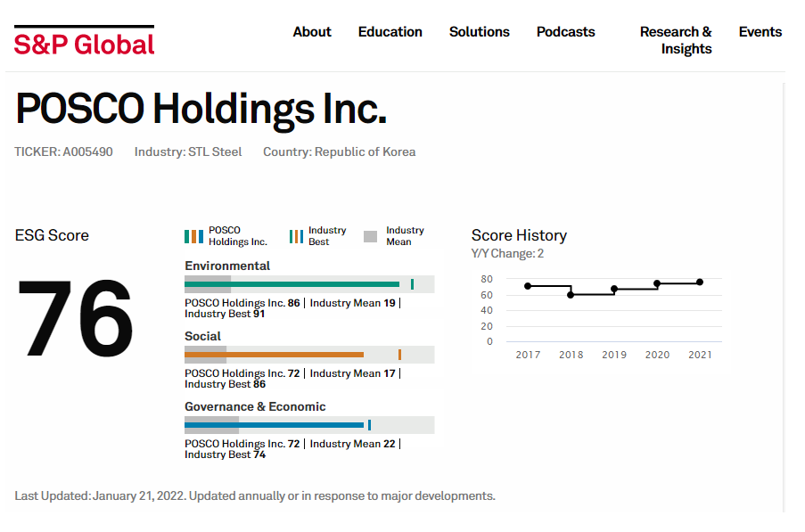Click the Industry Best 86 value
Image resolution: width=805 pixels, height=532 pixels.
[x=259, y=384]
